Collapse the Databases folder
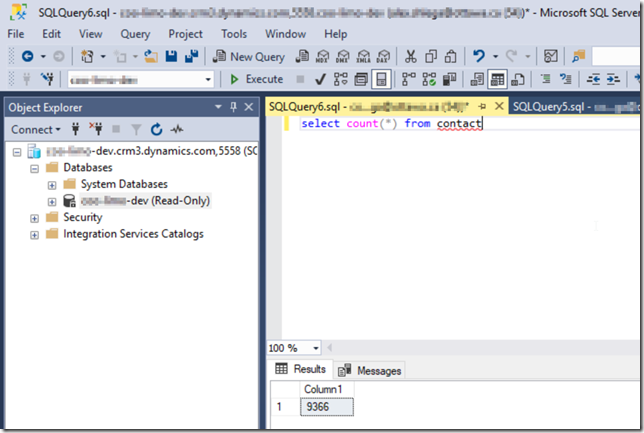Image resolution: width=644 pixels, height=433 pixels. click(34, 169)
